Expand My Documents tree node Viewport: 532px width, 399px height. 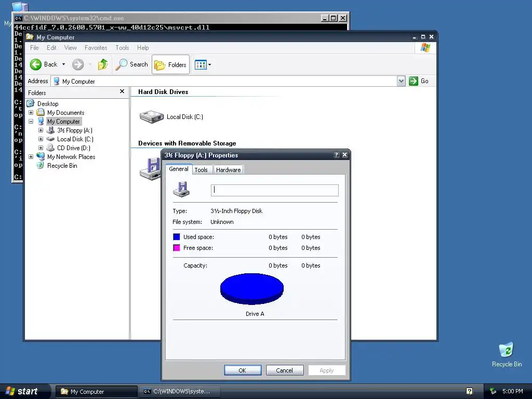tap(31, 112)
